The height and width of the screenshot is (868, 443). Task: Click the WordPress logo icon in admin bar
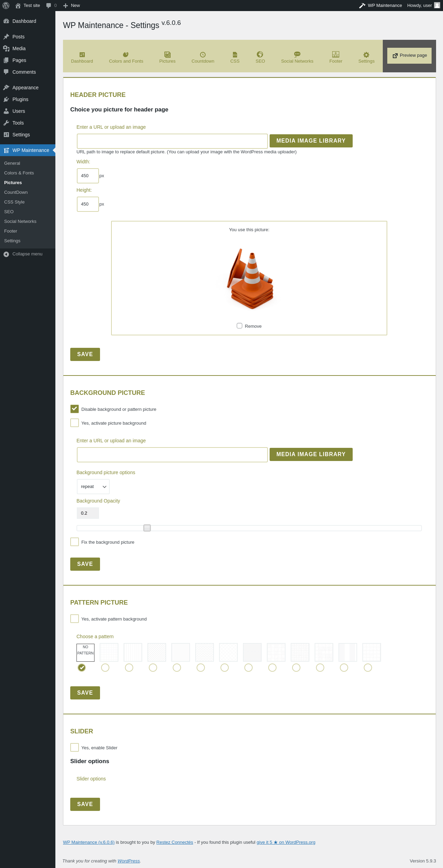[x=6, y=6]
